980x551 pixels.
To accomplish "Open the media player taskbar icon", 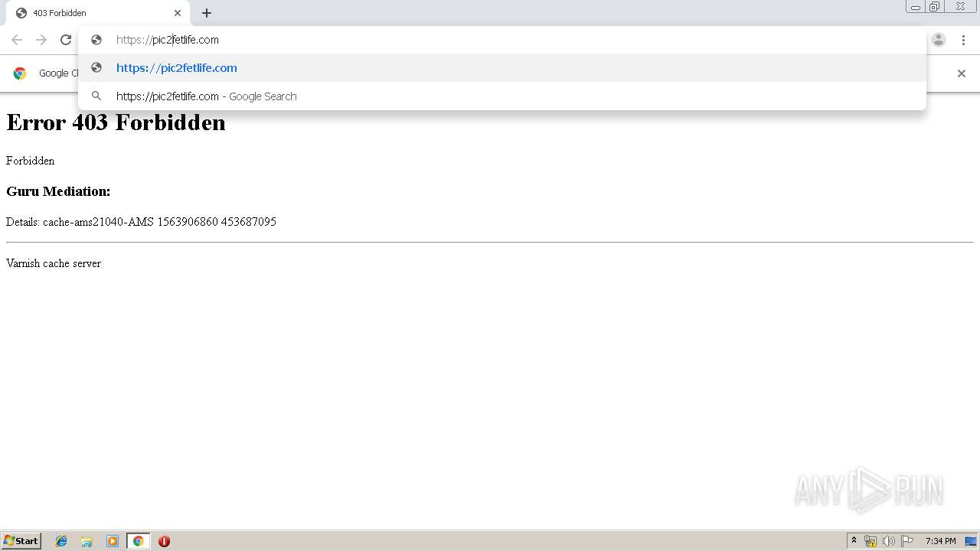I will 113,541.
